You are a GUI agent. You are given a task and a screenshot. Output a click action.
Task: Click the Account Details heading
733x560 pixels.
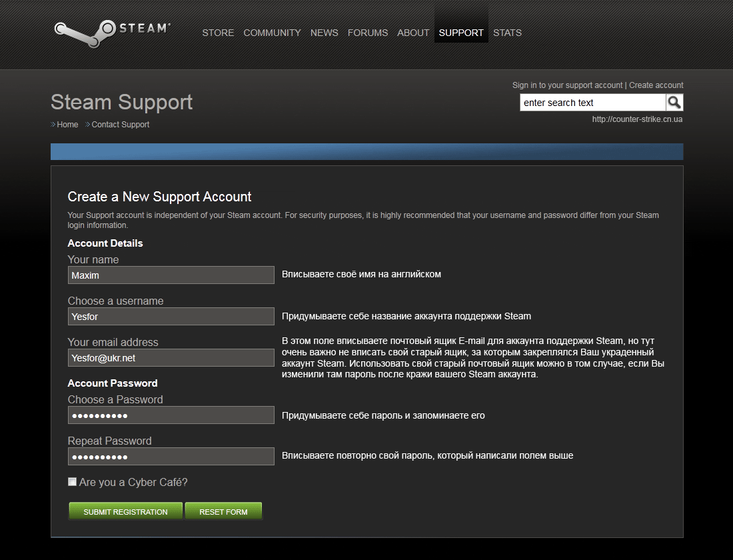pos(105,243)
